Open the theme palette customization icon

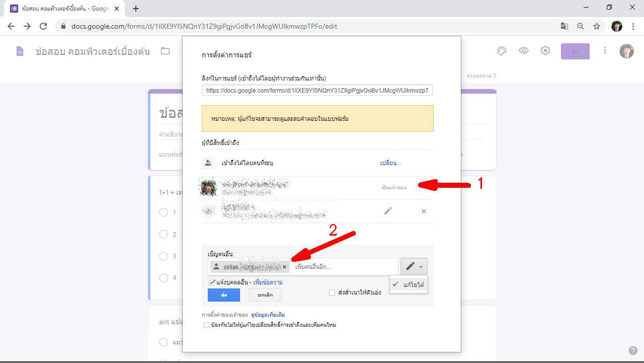click(x=501, y=51)
